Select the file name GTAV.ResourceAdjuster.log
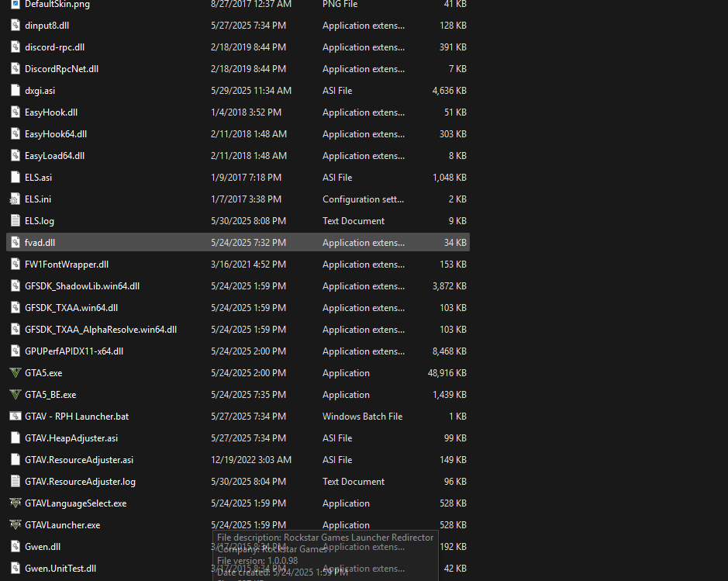Viewport: 728px width, 581px height. [x=81, y=482]
